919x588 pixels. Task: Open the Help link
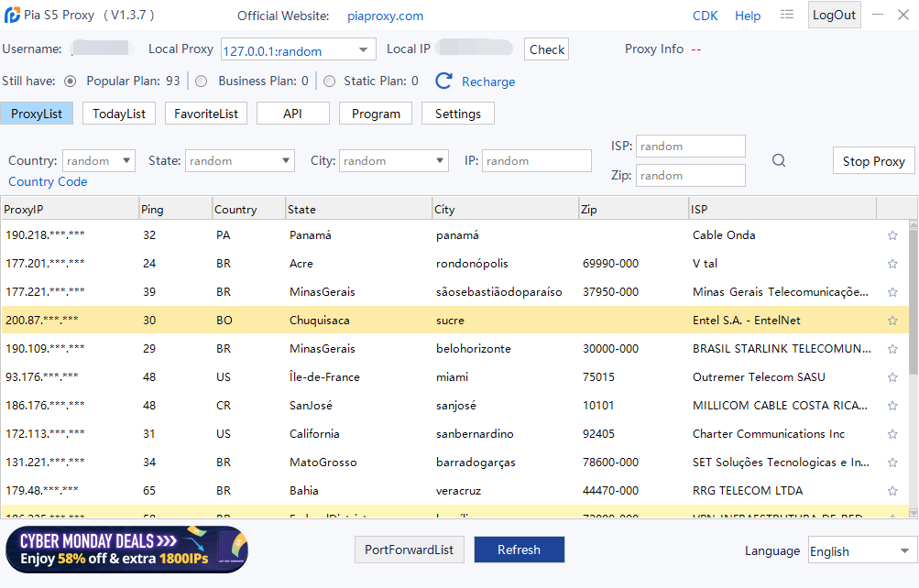click(x=748, y=16)
